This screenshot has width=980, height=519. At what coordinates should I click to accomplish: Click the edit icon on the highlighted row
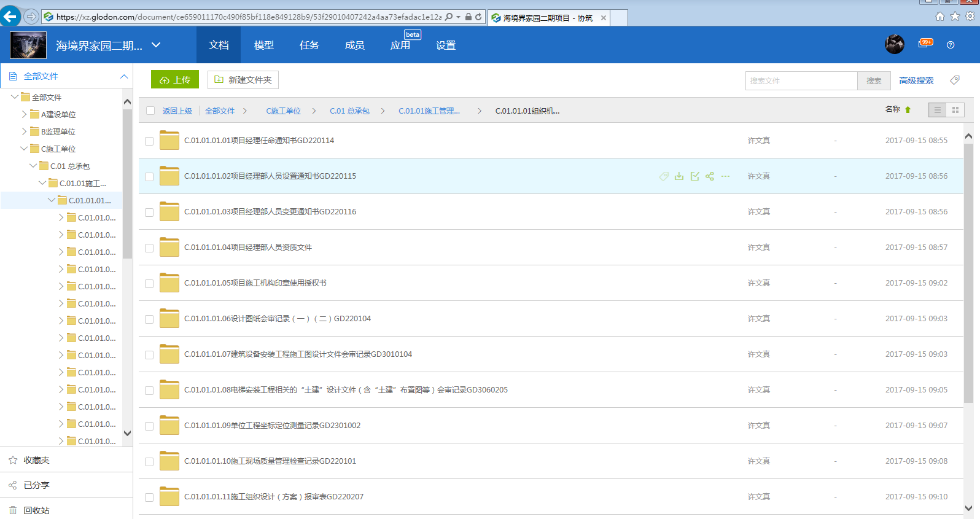pos(694,176)
